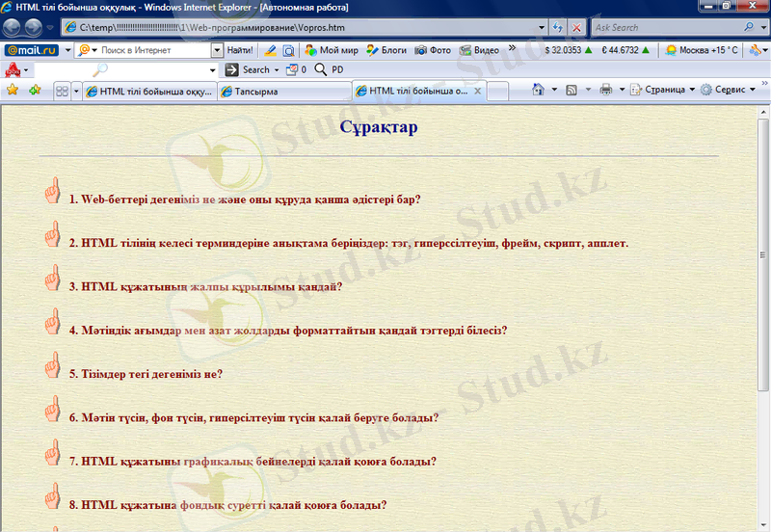This screenshot has height=532, width=771.
Task: Switch to the Тапсырма tab
Action: click(x=281, y=92)
